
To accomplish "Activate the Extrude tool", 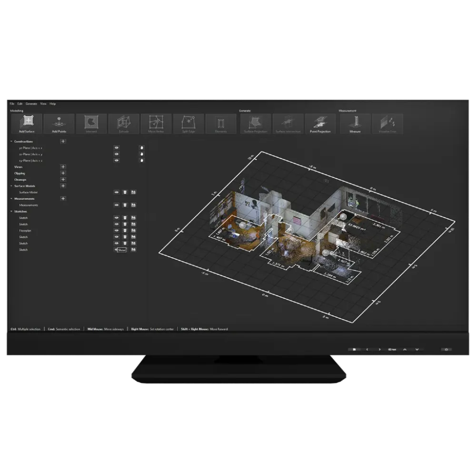I will (124, 124).
